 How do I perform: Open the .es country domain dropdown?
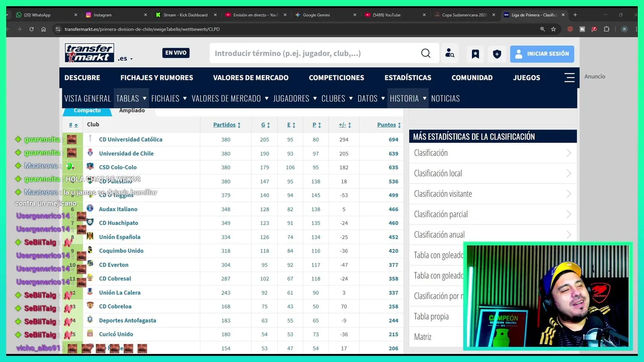(125, 58)
